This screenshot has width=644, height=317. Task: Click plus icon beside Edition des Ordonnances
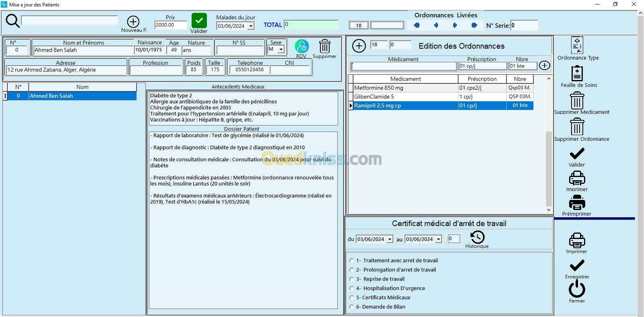point(359,46)
